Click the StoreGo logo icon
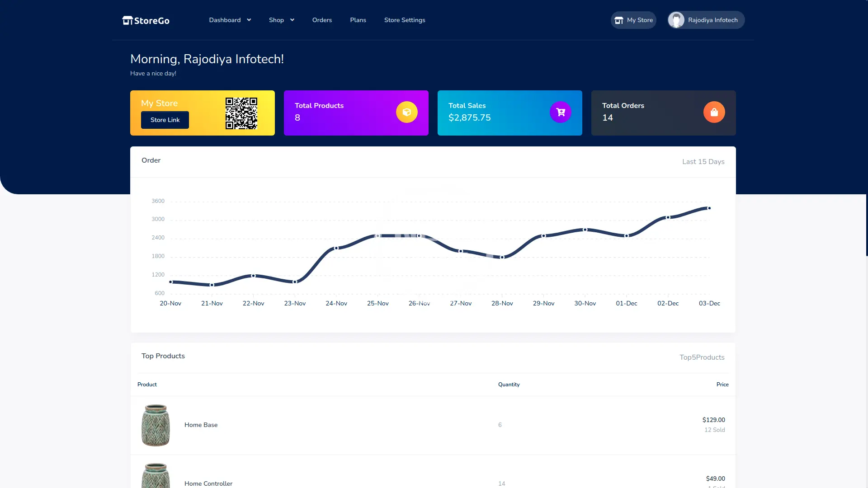868x488 pixels. (127, 20)
